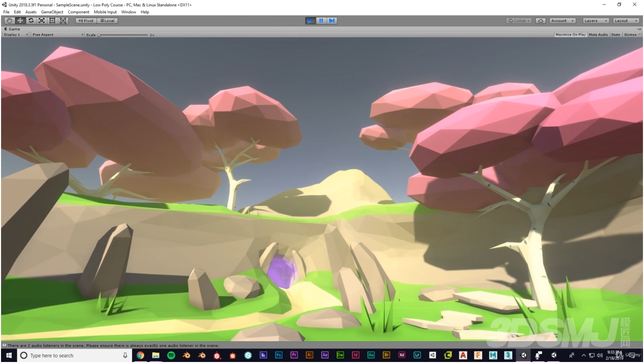Click the taskbar microphone search icon
Image resolution: width=644 pixels, height=363 pixels.
(x=125, y=355)
